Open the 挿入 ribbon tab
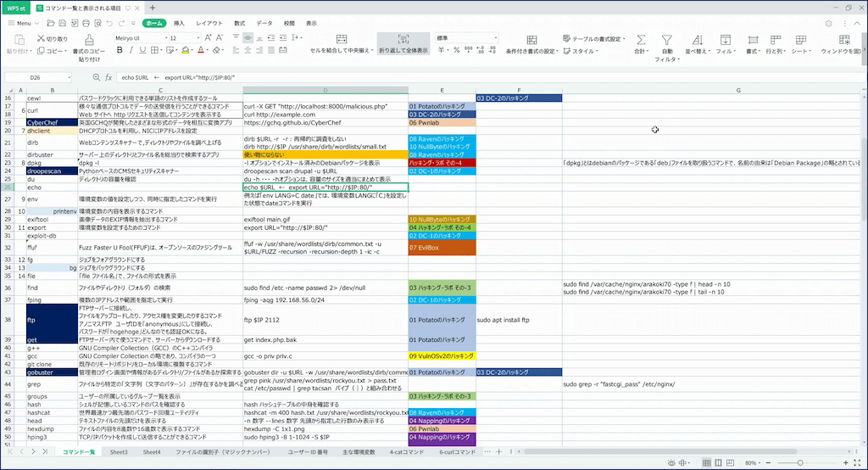 (x=179, y=23)
